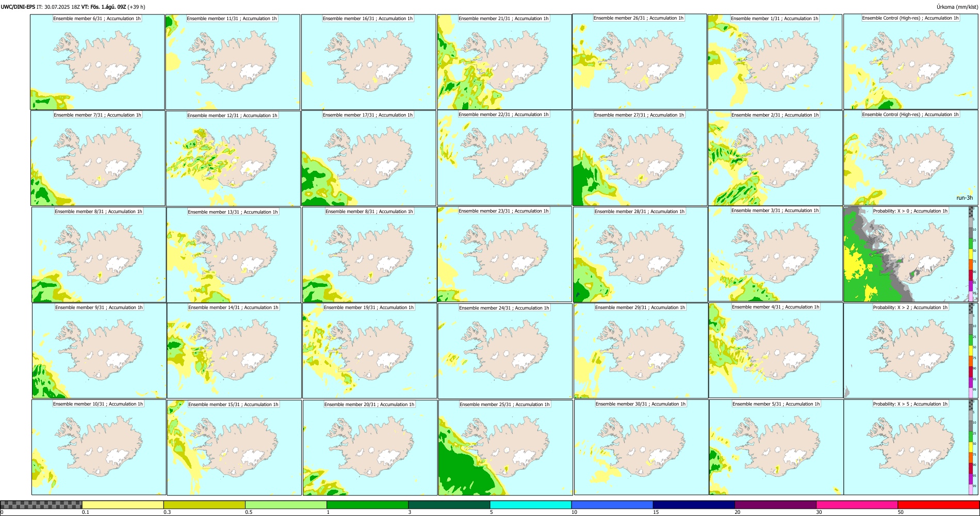Choose the green 1–3 legend swatch
This screenshot has height=516, width=980.
[367, 505]
